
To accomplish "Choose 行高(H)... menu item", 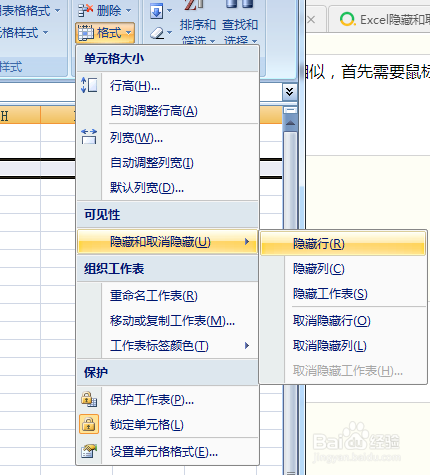I will point(168,86).
